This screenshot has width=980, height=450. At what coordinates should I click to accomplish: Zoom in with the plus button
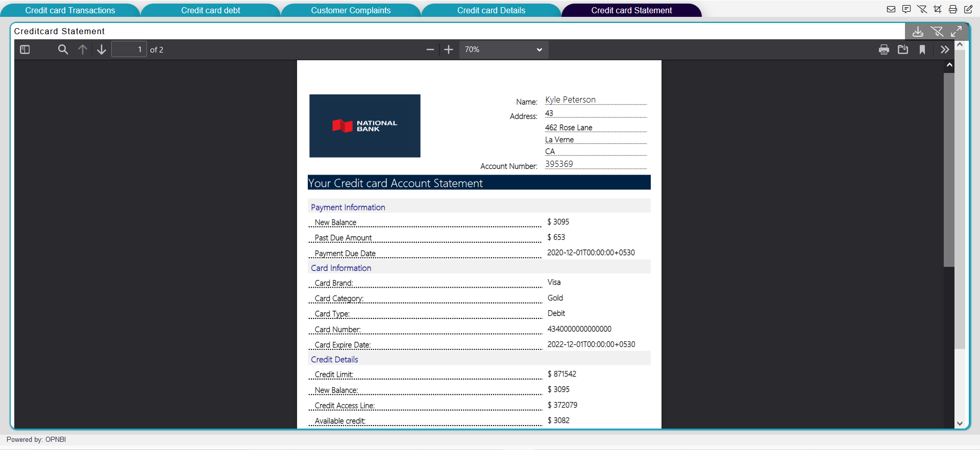click(x=449, y=49)
